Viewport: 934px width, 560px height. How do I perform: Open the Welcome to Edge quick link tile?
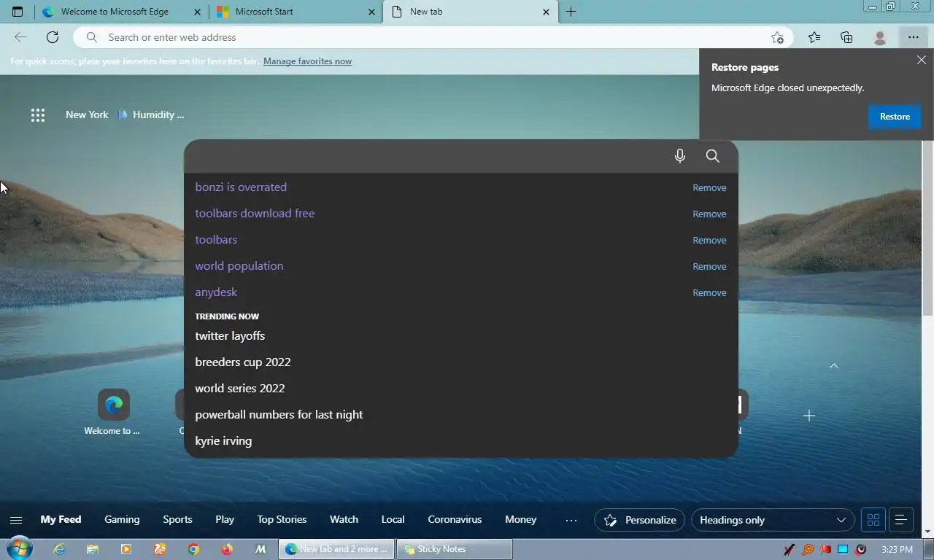click(113, 412)
